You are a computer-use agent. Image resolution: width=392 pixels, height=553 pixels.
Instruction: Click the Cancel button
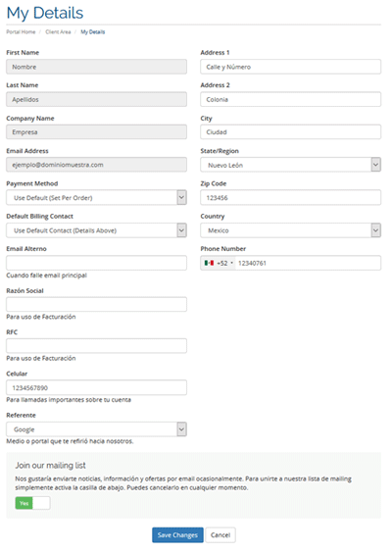220,535
